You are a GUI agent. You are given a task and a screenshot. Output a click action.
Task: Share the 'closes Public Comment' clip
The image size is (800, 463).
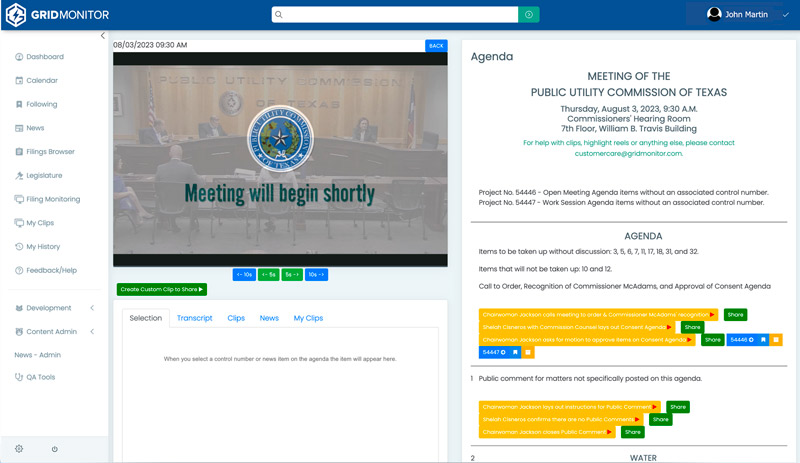(633, 432)
